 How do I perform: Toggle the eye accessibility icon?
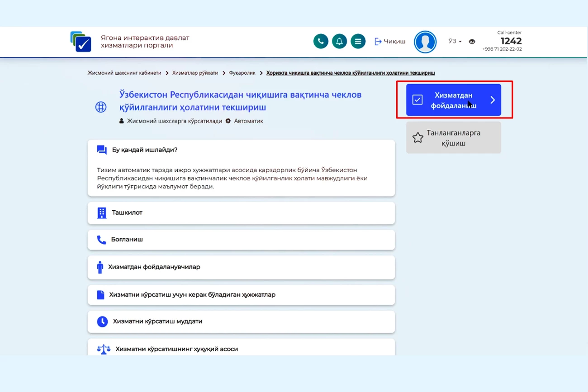pyautogui.click(x=472, y=42)
